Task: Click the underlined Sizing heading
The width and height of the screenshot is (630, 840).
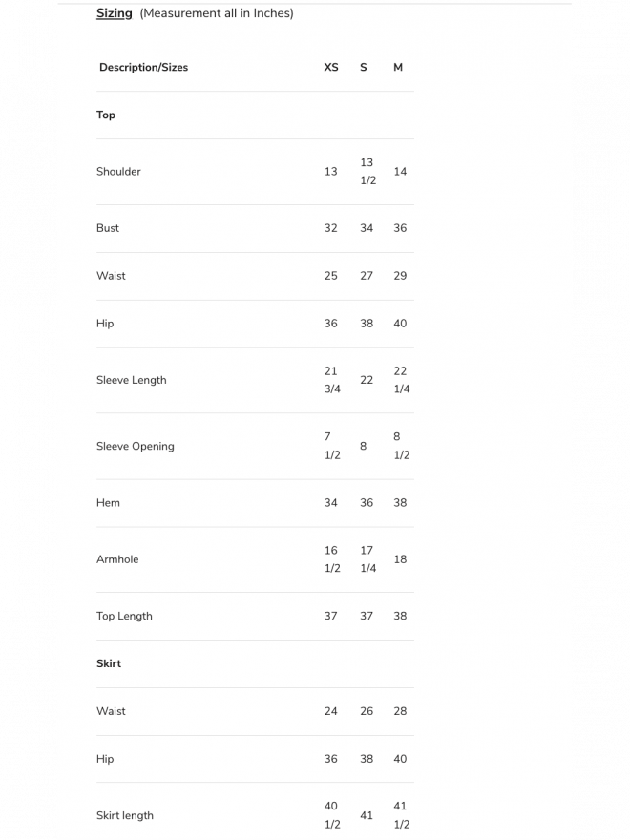Action: pos(114,13)
